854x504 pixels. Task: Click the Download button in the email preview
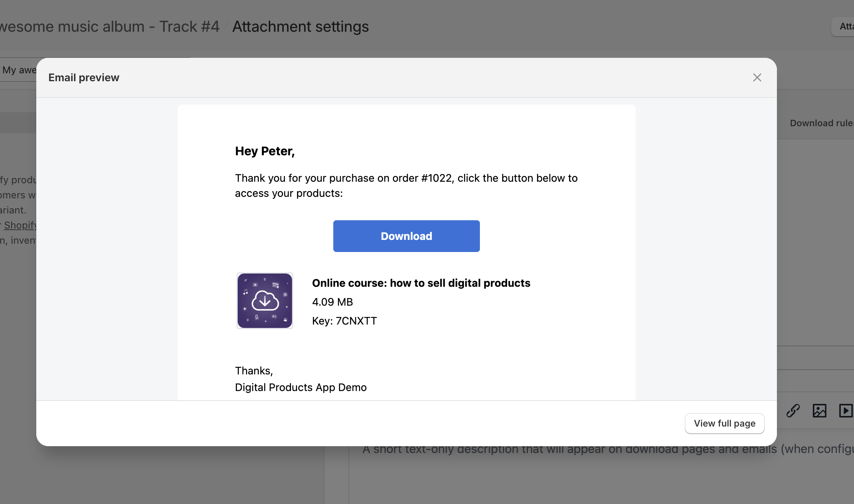click(406, 236)
